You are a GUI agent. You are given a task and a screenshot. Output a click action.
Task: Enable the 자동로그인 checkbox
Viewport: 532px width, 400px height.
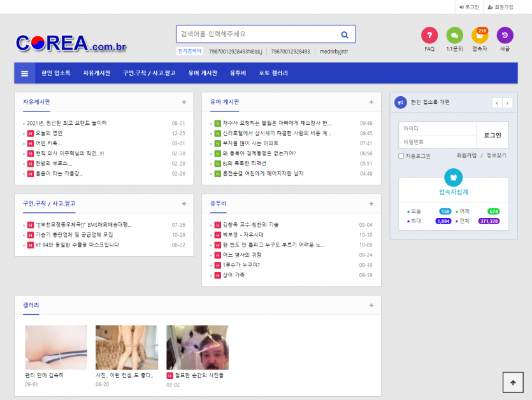coord(401,156)
